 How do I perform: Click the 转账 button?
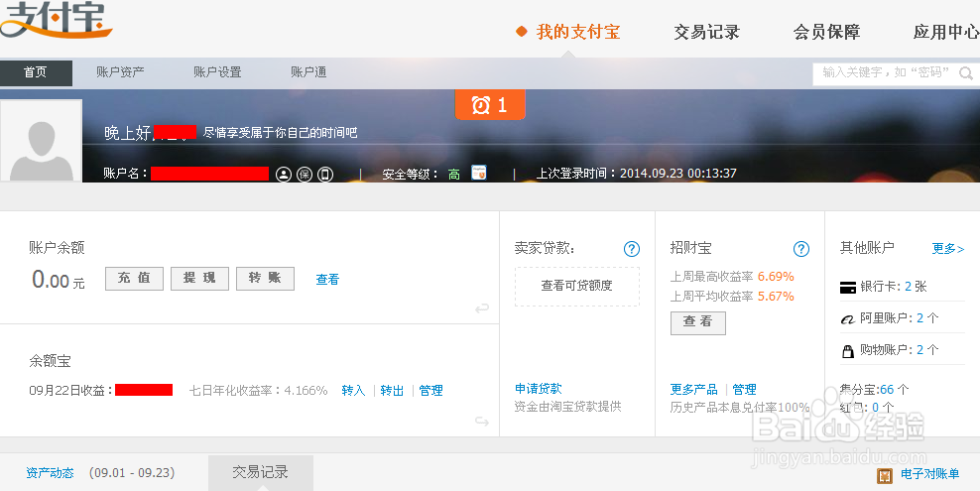tap(265, 279)
